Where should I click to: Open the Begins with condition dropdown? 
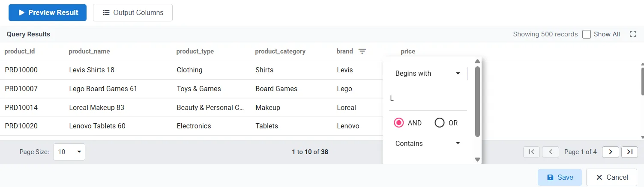[428, 74]
